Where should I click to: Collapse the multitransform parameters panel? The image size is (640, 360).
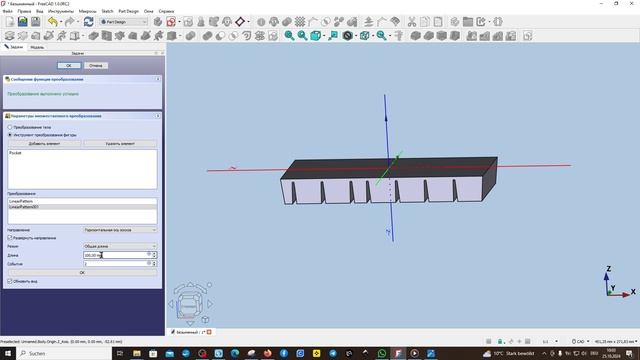[x=158, y=116]
